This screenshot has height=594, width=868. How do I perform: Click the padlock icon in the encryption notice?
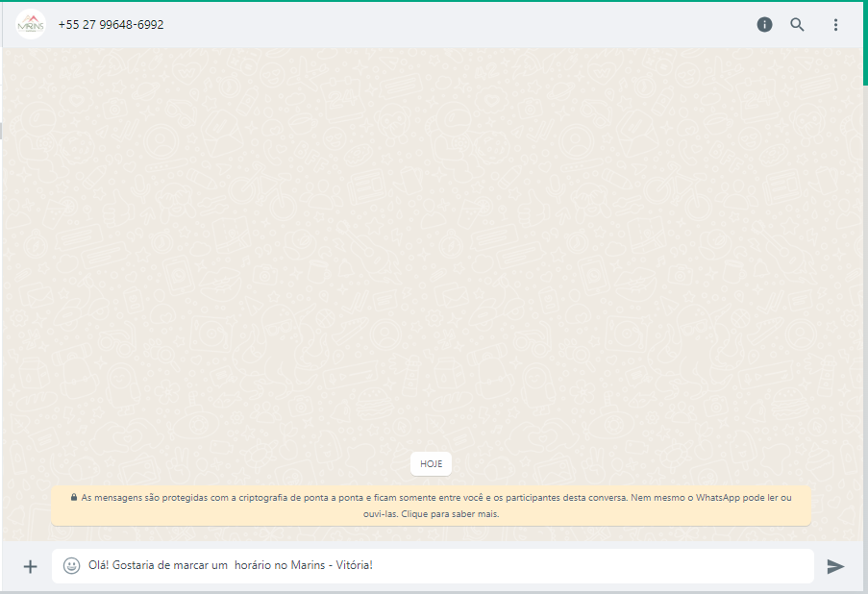[74, 497]
